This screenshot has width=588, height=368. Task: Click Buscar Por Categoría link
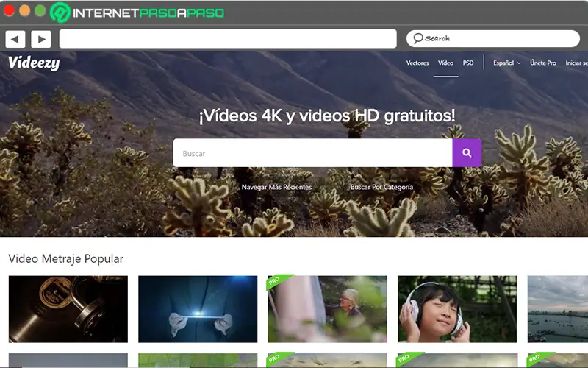tap(381, 187)
